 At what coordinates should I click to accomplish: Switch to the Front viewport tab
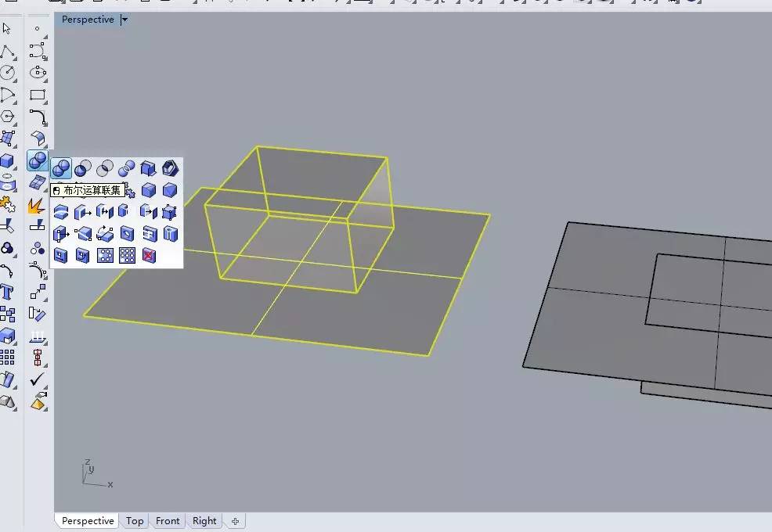pos(168,520)
